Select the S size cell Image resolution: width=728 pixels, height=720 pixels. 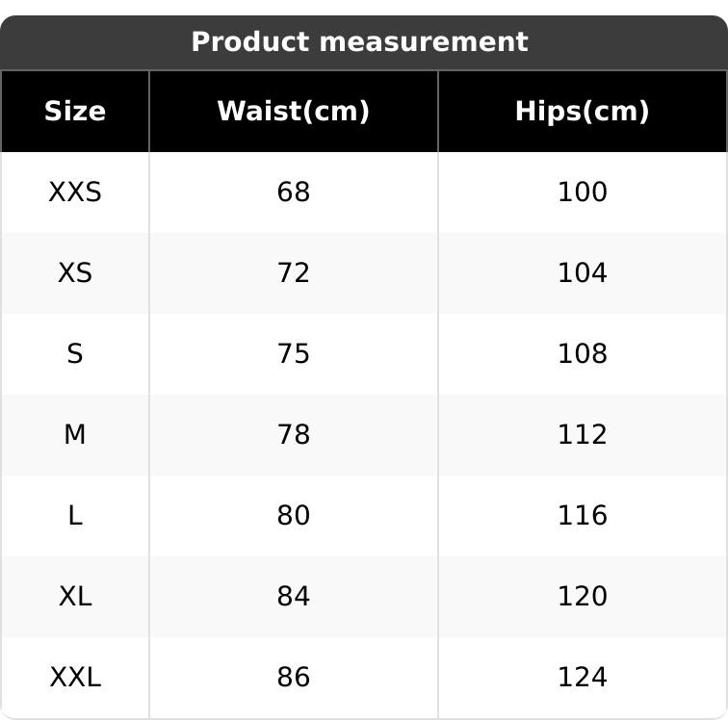pyautogui.click(x=75, y=354)
